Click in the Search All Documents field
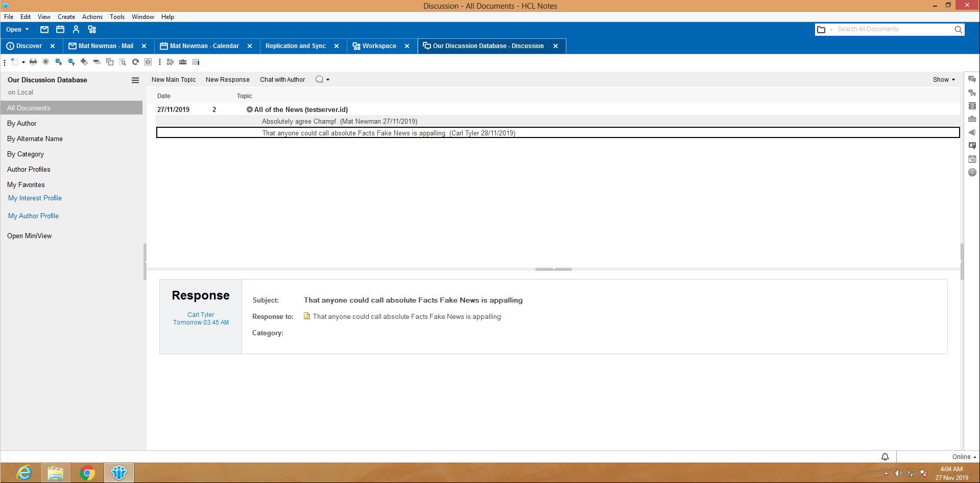Viewport: 980px width, 483px height. click(894, 30)
